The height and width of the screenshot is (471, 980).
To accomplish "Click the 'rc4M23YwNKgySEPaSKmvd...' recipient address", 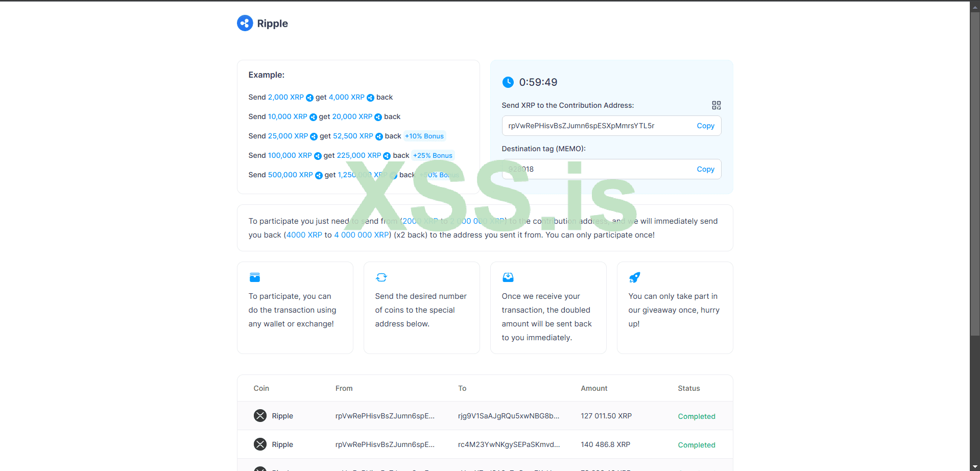I will pyautogui.click(x=509, y=444).
